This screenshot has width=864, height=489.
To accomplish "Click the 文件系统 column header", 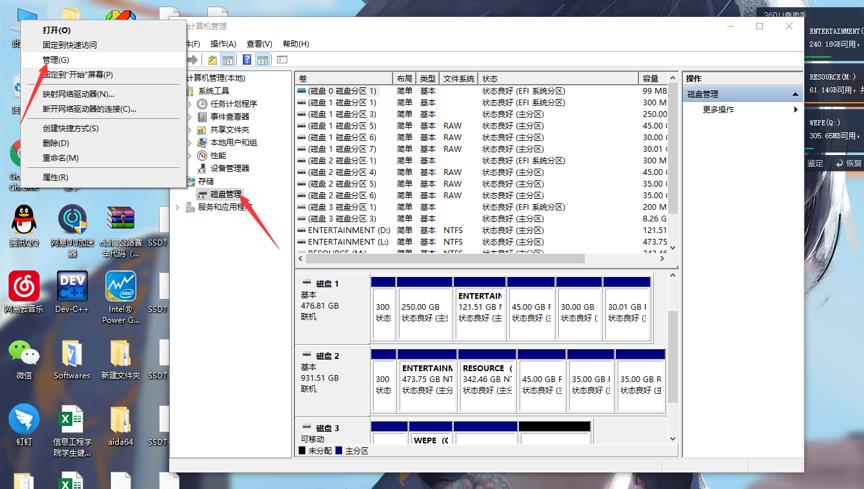I will click(458, 78).
